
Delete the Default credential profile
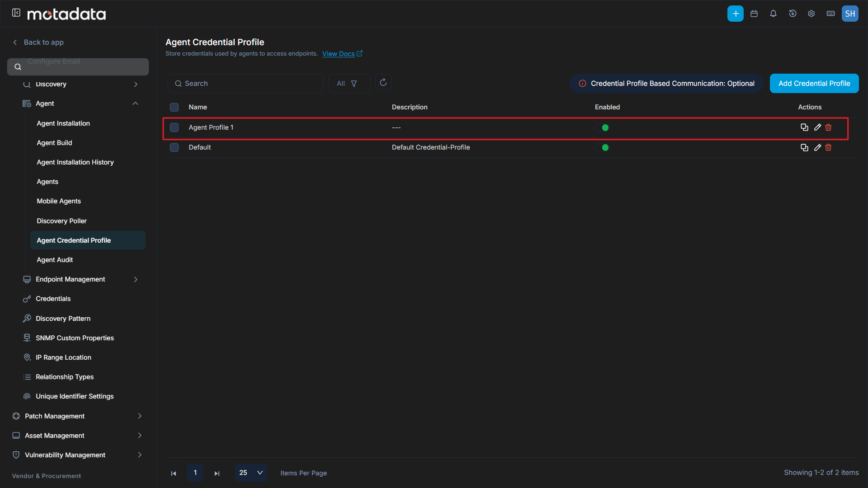[828, 147]
